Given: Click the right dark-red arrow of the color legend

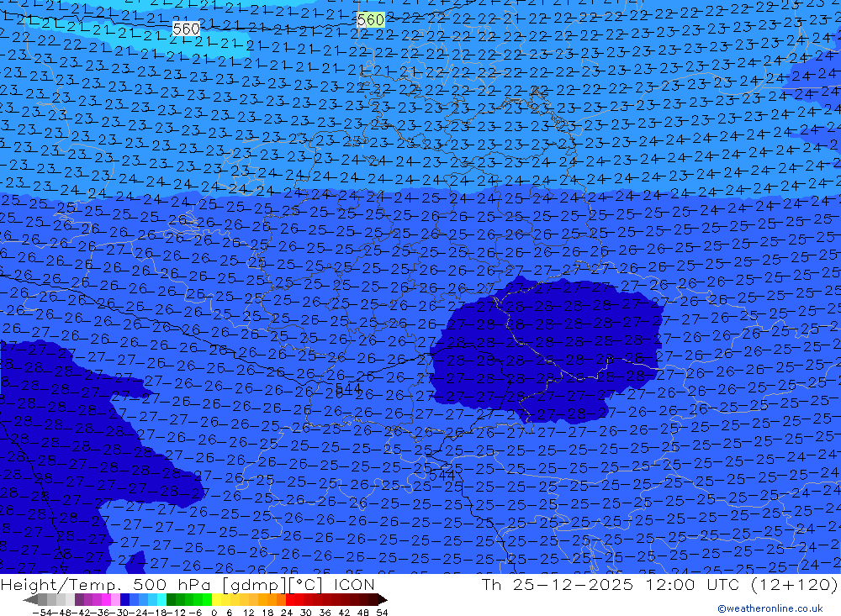Looking at the screenshot, I should 382,600.
